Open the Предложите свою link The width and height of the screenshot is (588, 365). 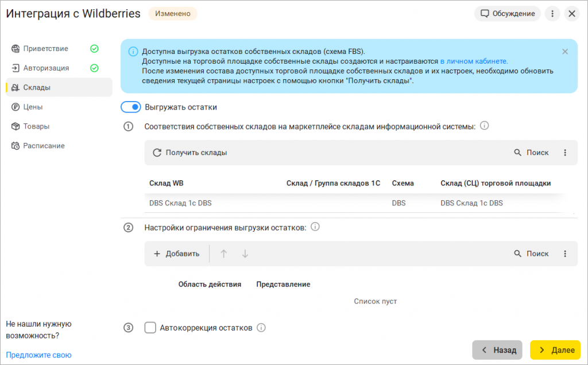[x=38, y=355]
